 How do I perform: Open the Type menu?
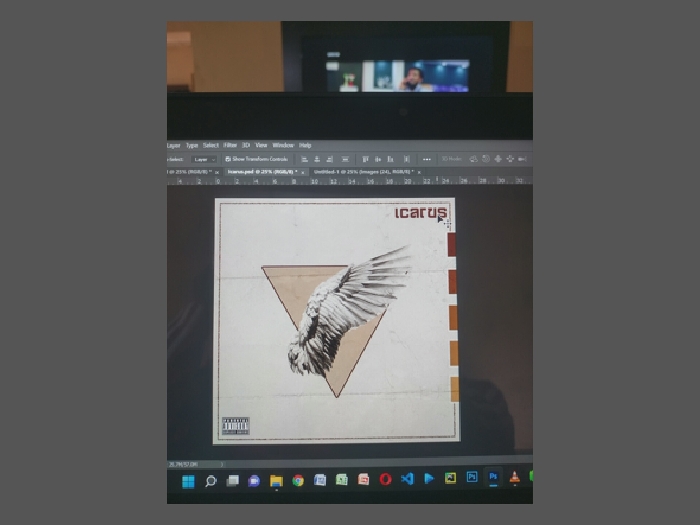pyautogui.click(x=192, y=146)
